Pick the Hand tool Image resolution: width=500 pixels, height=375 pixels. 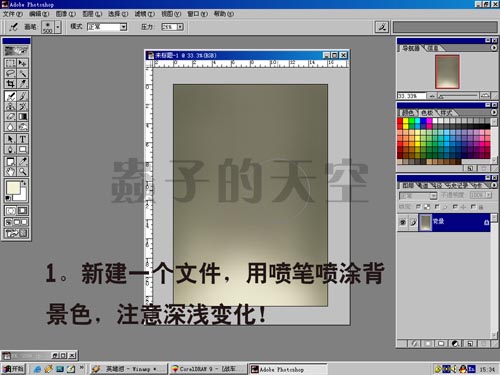coord(10,172)
